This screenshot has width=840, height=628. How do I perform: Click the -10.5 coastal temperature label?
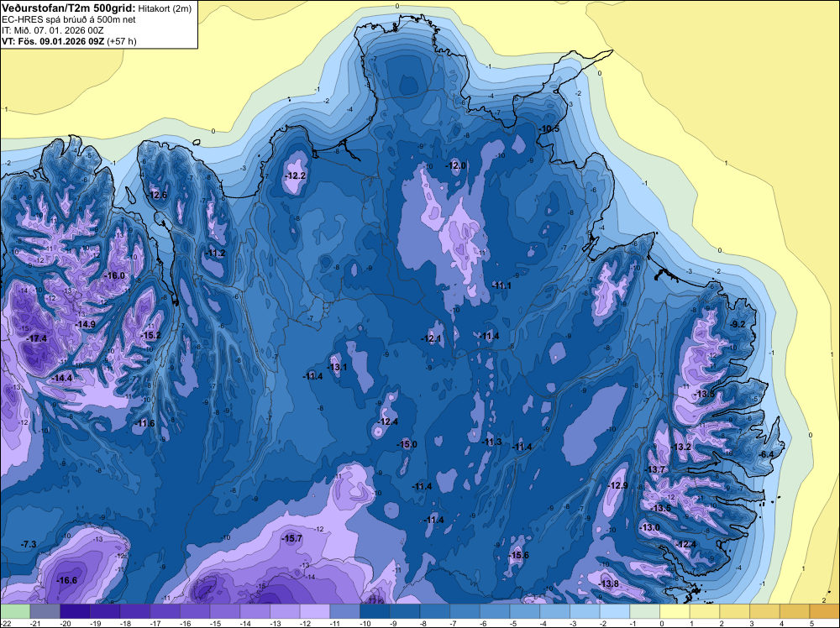pos(549,129)
